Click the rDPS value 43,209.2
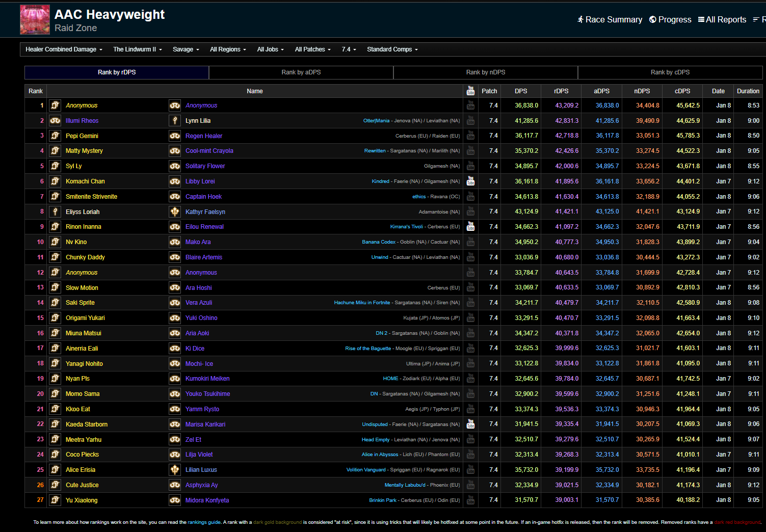766x532 pixels. tap(567, 105)
